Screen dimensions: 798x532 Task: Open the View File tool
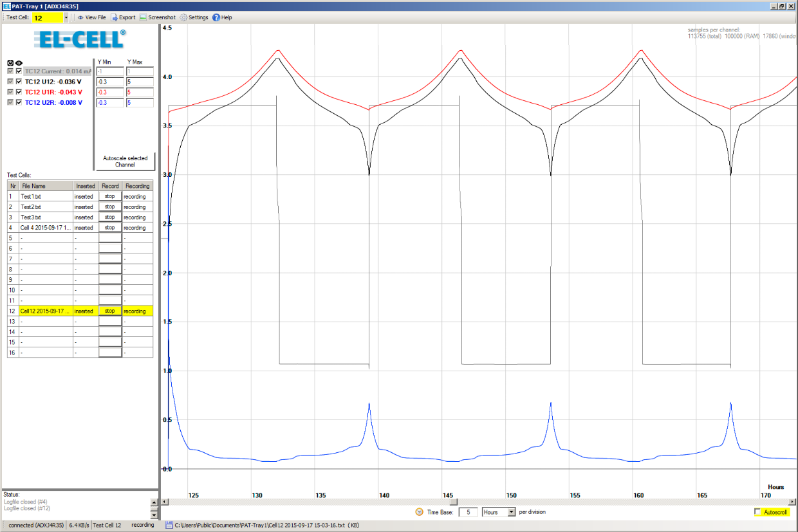pyautogui.click(x=91, y=17)
